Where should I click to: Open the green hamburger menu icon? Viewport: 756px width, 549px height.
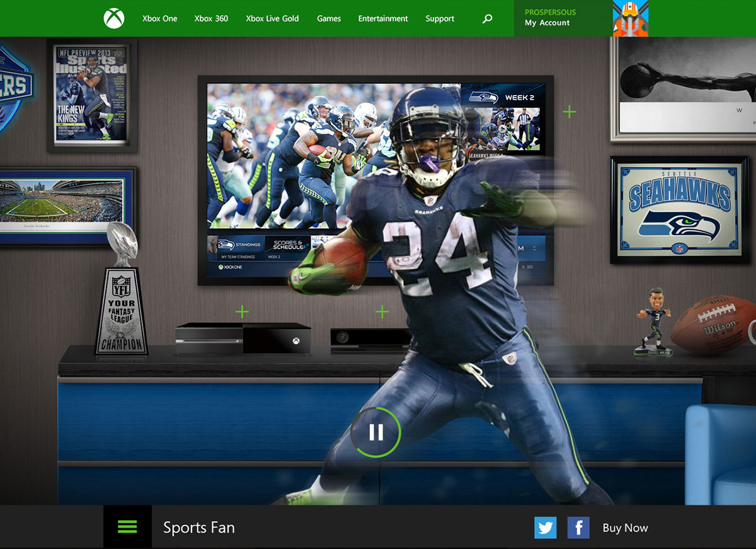coord(127,527)
